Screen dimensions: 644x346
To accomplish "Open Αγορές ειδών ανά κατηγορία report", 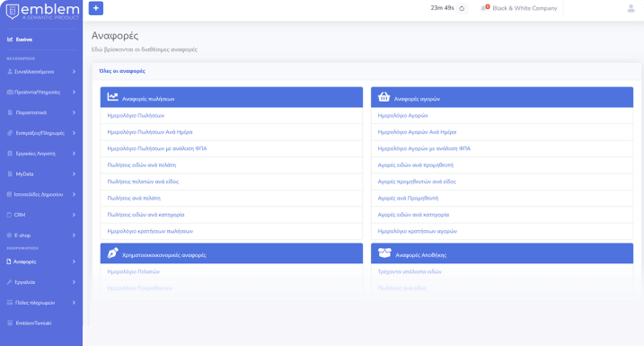I will point(502,215).
